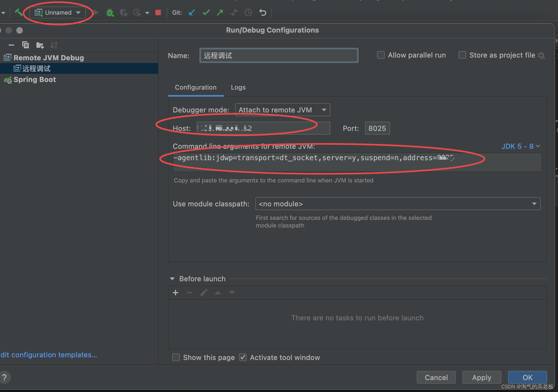Switch to the Logs tab

[x=238, y=87]
